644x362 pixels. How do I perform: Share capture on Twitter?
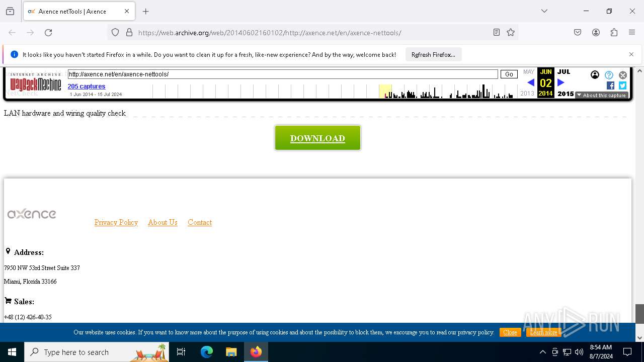click(x=622, y=85)
